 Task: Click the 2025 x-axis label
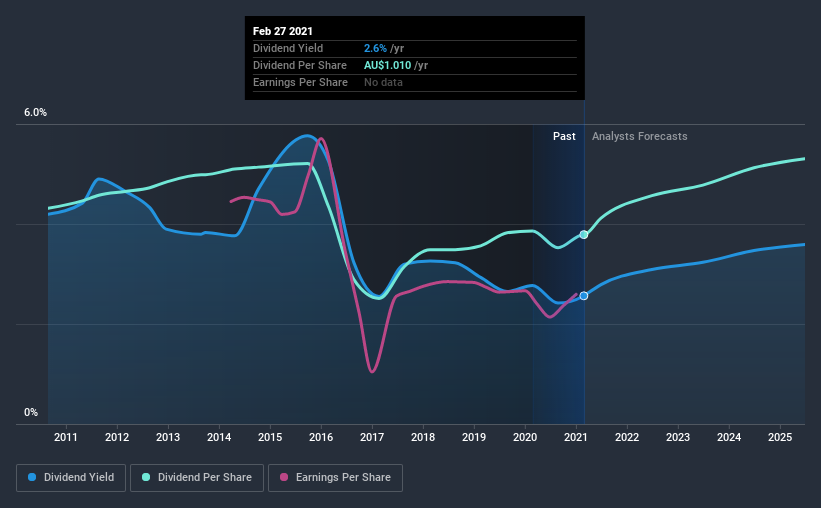(780, 437)
